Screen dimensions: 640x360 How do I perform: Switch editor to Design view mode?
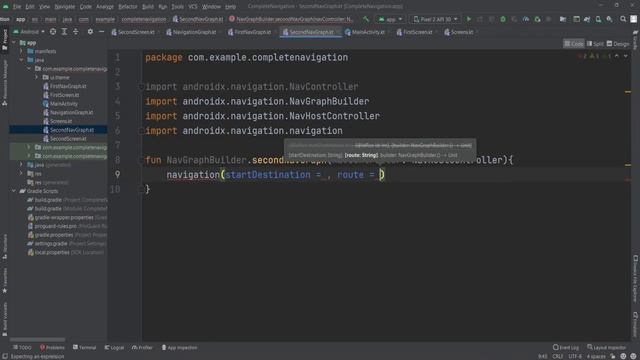point(618,44)
